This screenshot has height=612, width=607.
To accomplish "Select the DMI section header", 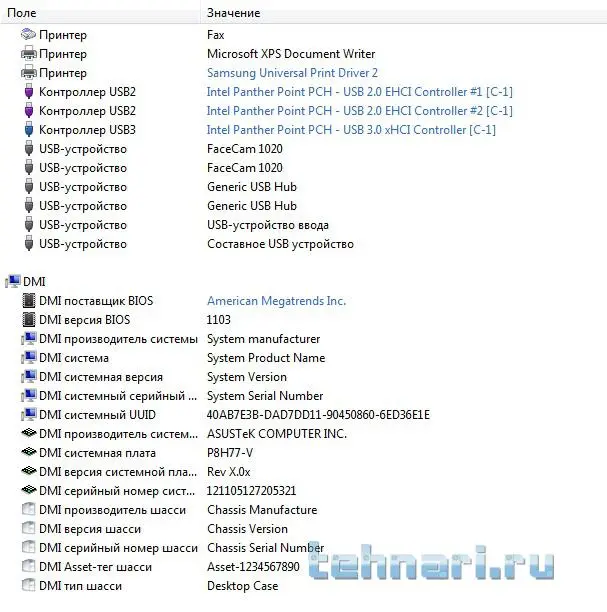I will click(34, 282).
